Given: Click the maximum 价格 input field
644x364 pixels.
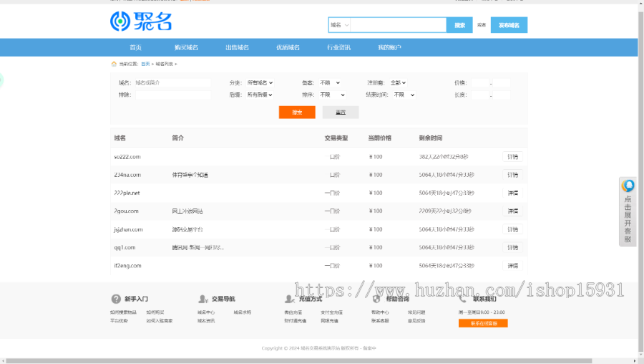Looking at the screenshot, I should (x=501, y=82).
